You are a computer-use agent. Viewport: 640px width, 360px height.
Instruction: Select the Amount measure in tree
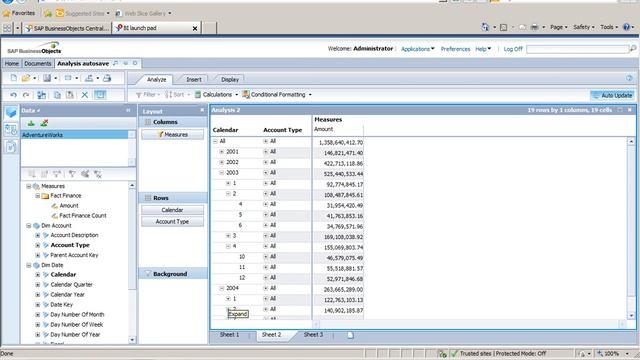point(69,206)
